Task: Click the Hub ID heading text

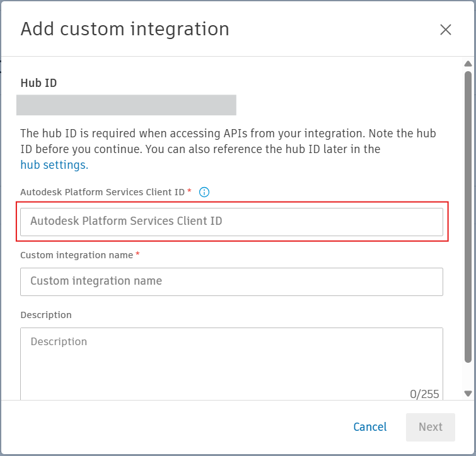Action: click(x=38, y=83)
